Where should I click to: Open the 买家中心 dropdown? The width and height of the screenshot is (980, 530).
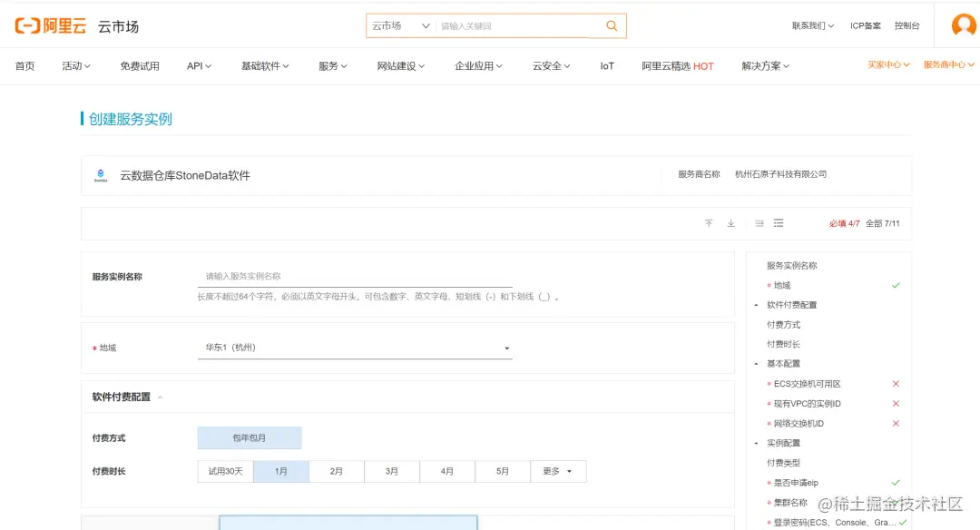[888, 64]
